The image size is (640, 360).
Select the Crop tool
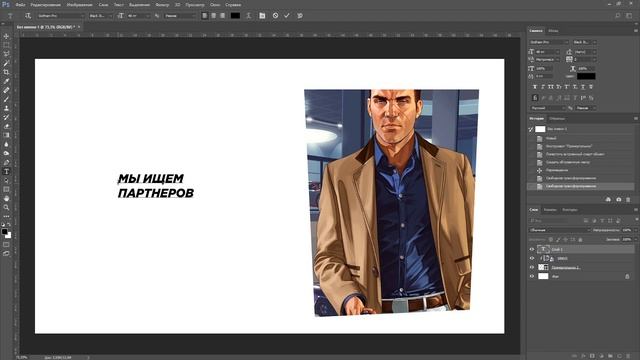click(6, 72)
